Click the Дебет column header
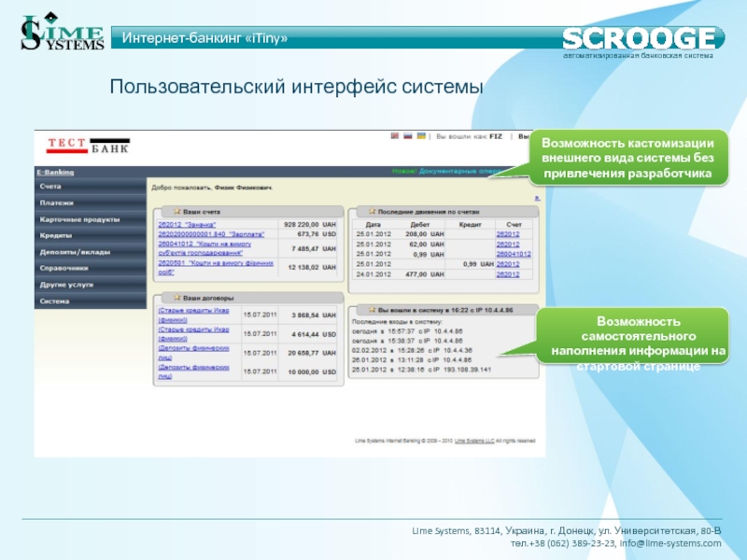This screenshot has height=560, width=747. pos(419,224)
